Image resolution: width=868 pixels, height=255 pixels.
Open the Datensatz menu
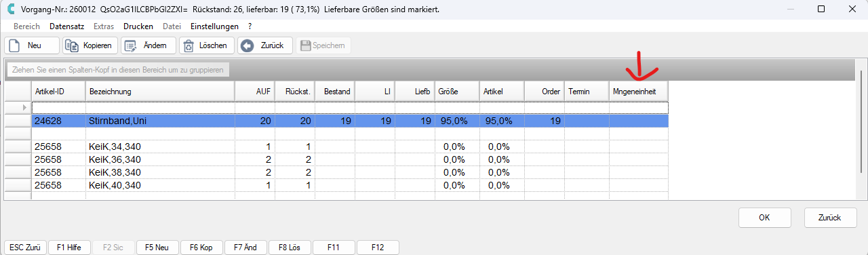pos(66,26)
